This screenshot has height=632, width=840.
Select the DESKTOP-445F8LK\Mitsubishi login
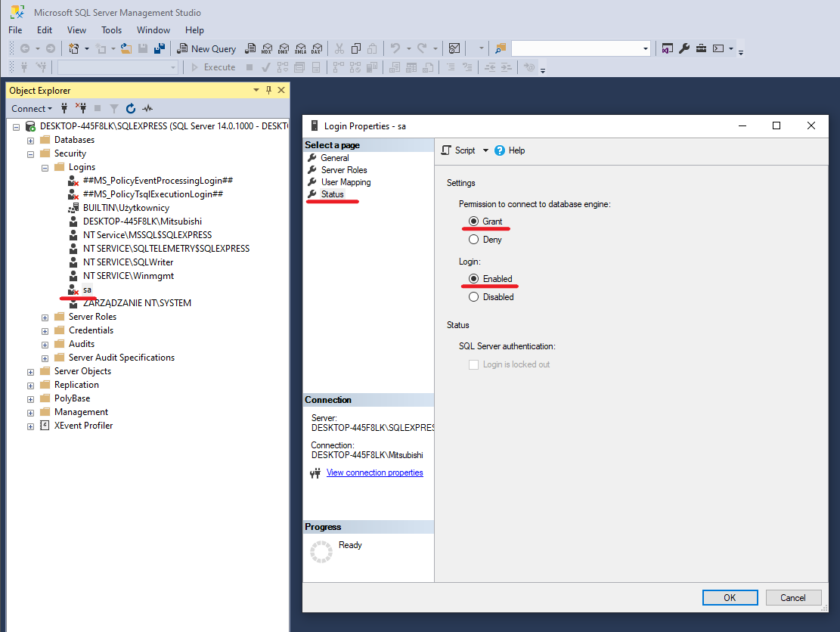(142, 222)
